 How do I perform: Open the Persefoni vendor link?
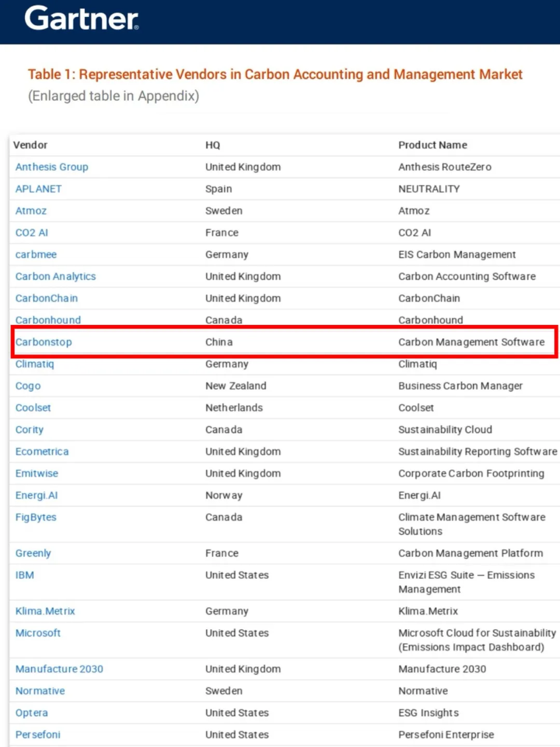(x=37, y=735)
